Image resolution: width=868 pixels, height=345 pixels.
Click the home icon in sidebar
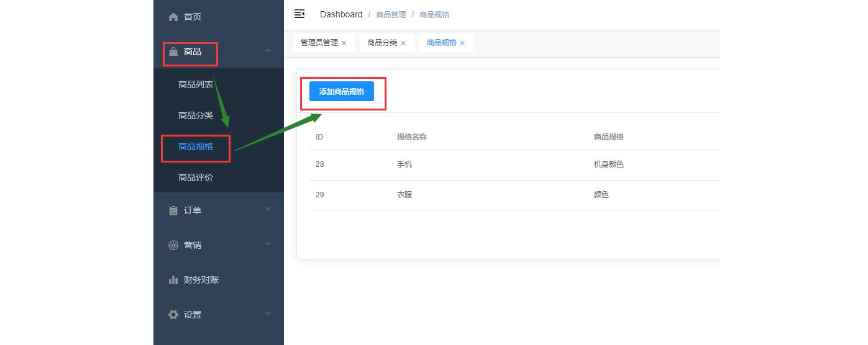click(173, 17)
